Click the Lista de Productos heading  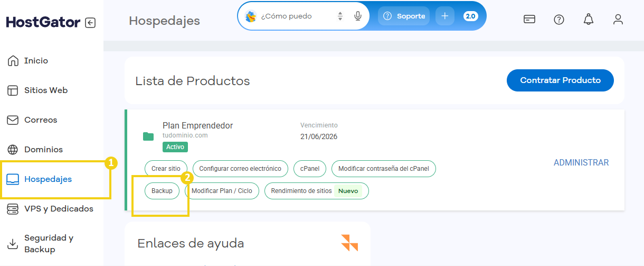pyautogui.click(x=193, y=81)
